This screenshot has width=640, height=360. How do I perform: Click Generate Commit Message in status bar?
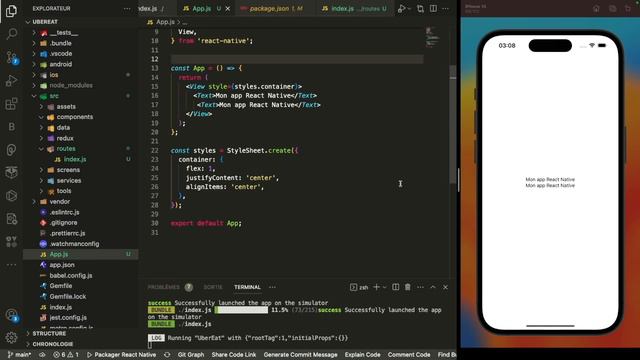300,355
